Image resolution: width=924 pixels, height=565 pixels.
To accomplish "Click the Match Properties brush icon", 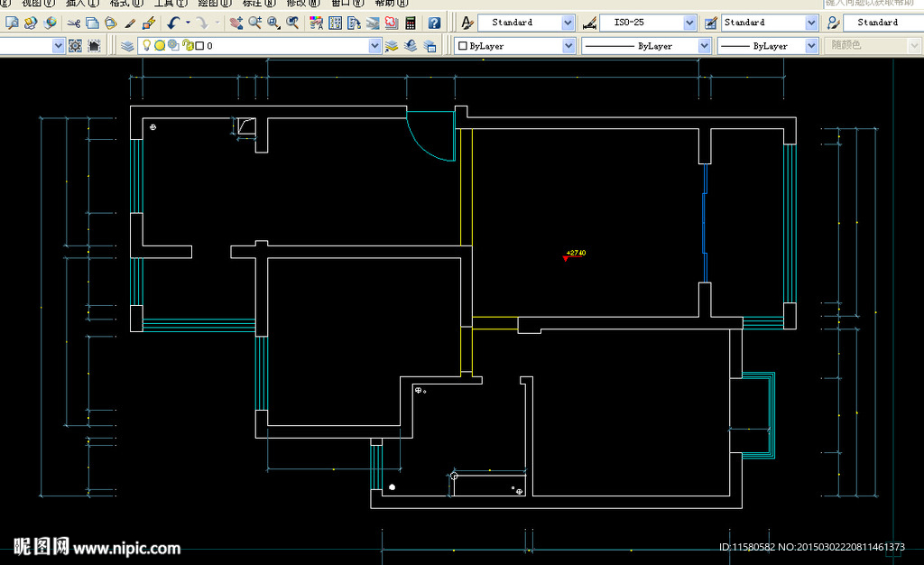I will (x=131, y=23).
